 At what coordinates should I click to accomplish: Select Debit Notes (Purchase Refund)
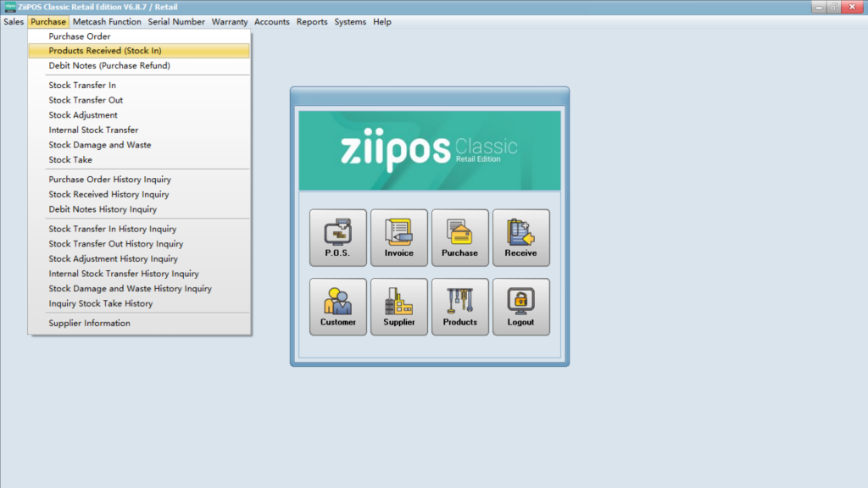pyautogui.click(x=109, y=66)
